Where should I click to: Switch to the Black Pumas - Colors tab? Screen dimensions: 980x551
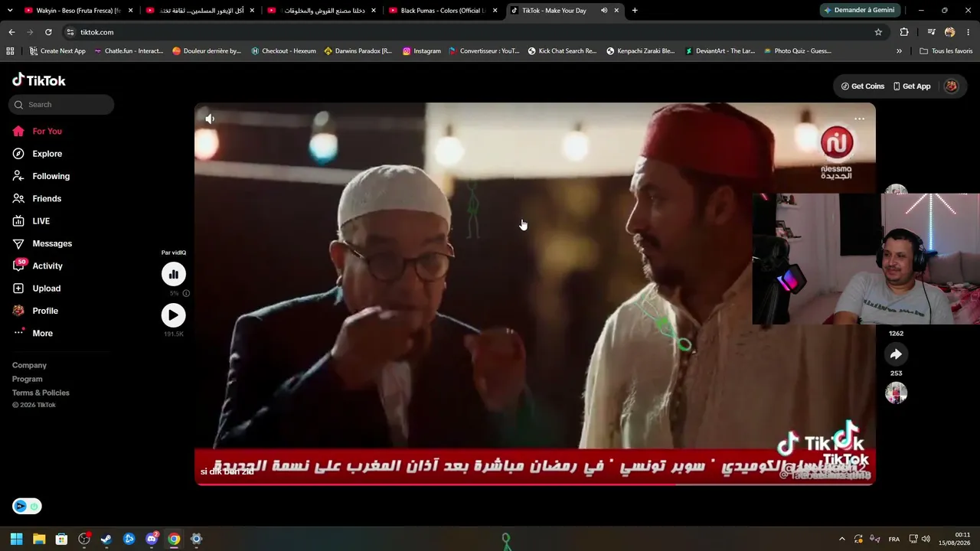point(443,11)
